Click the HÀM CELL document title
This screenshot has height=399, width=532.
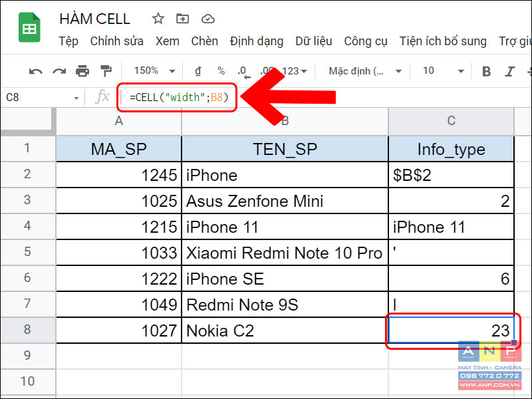pyautogui.click(x=94, y=19)
